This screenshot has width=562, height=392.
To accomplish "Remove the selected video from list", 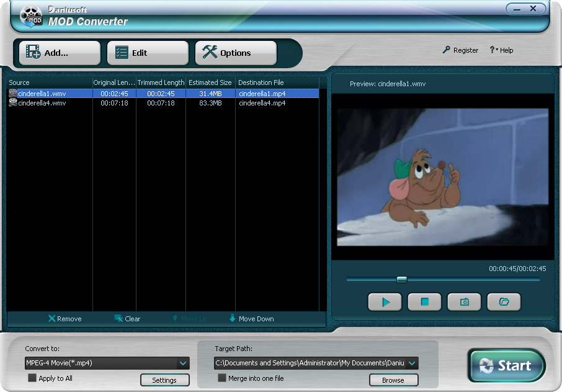I will click(65, 318).
